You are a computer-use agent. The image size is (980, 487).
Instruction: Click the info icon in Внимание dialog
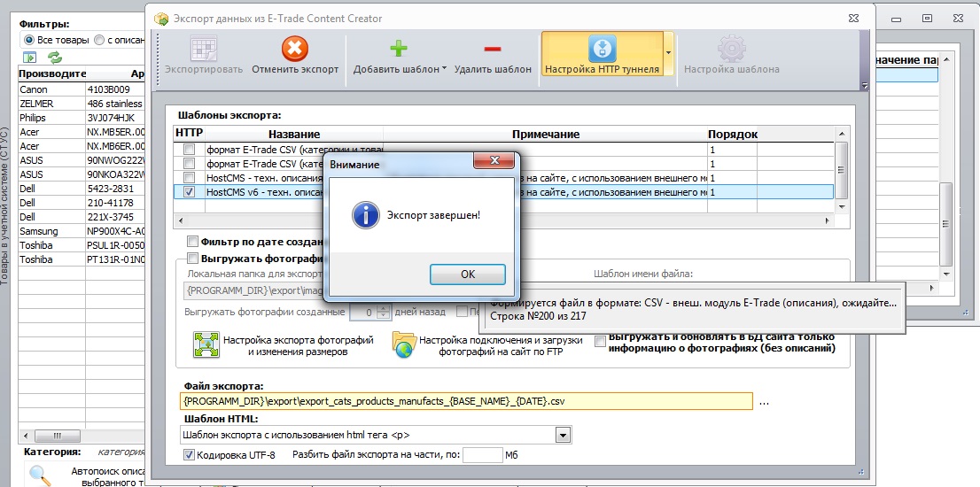[366, 215]
